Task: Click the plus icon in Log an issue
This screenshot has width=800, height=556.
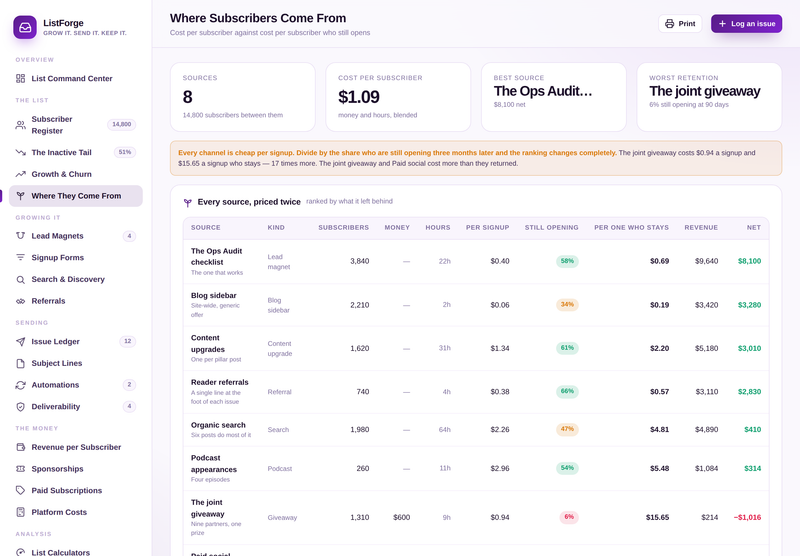Action: (x=722, y=23)
